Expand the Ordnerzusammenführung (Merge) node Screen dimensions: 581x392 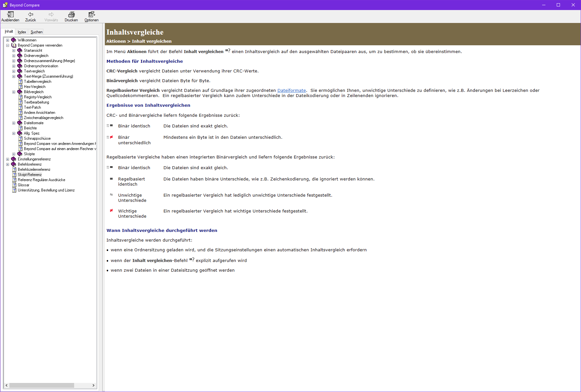point(14,61)
